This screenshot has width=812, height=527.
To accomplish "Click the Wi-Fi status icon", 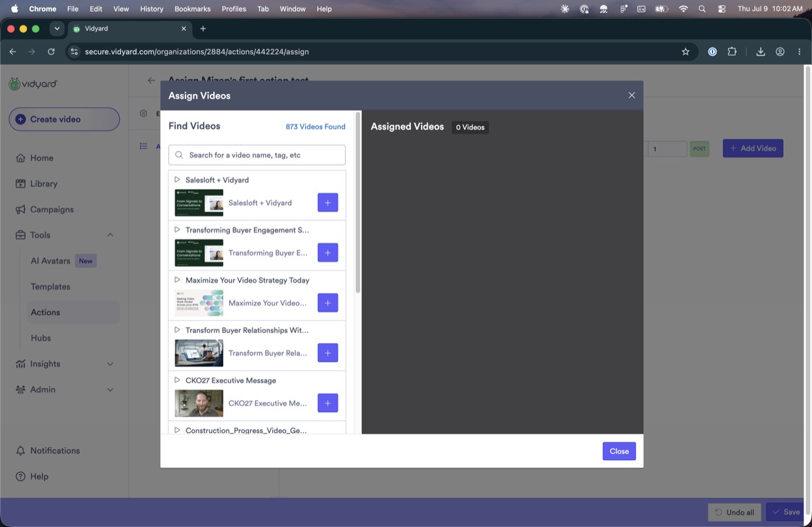I will click(683, 9).
